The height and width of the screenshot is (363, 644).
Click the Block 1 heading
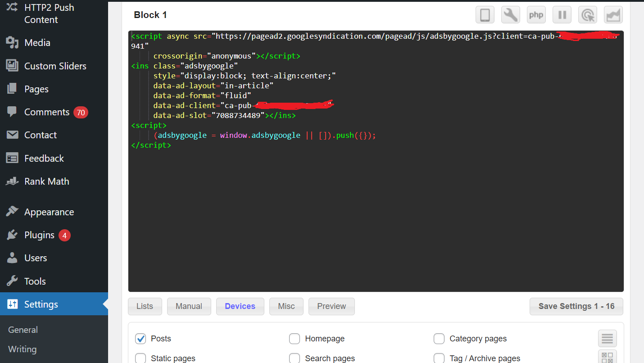click(150, 15)
